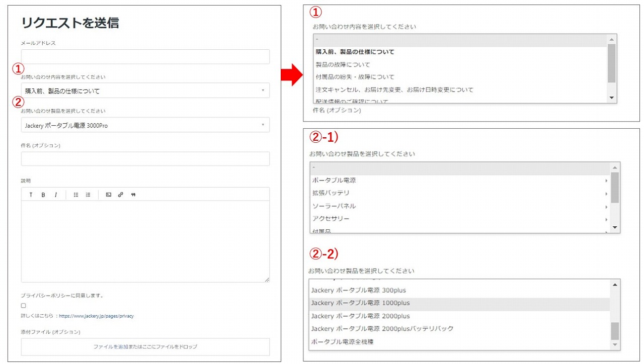
Task: Choose Jackery ポータブル電源 2000plus
Action: pos(459,316)
